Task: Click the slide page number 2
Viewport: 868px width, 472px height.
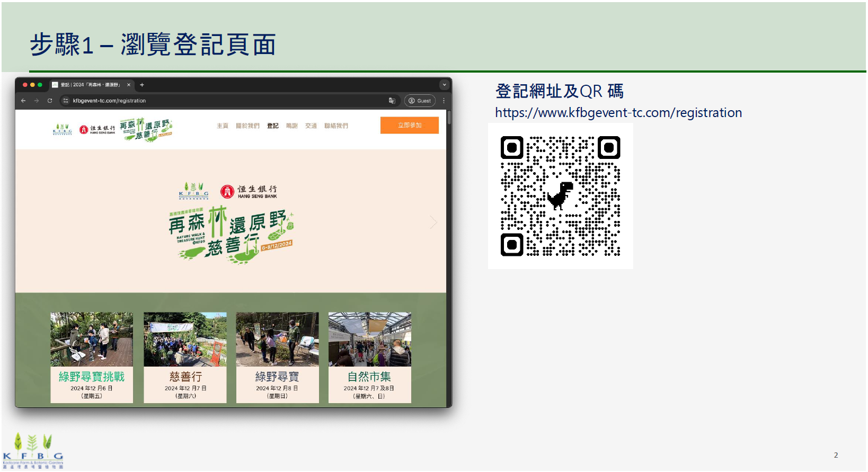Action: [836, 455]
